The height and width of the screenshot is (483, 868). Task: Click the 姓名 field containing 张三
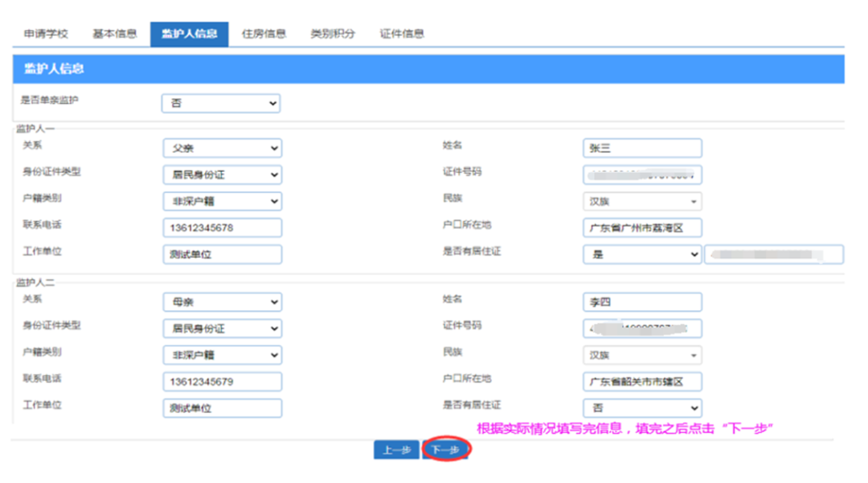pos(641,148)
